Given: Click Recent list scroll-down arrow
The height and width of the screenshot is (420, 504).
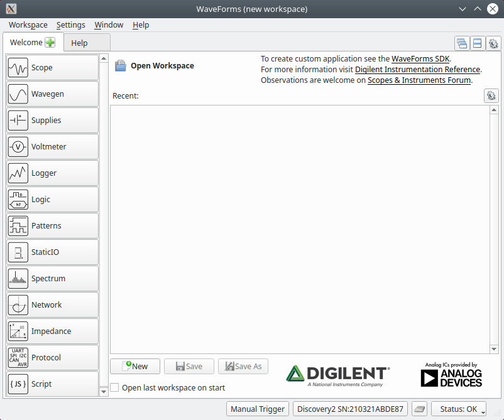Looking at the screenshot, I should (x=494, y=349).
